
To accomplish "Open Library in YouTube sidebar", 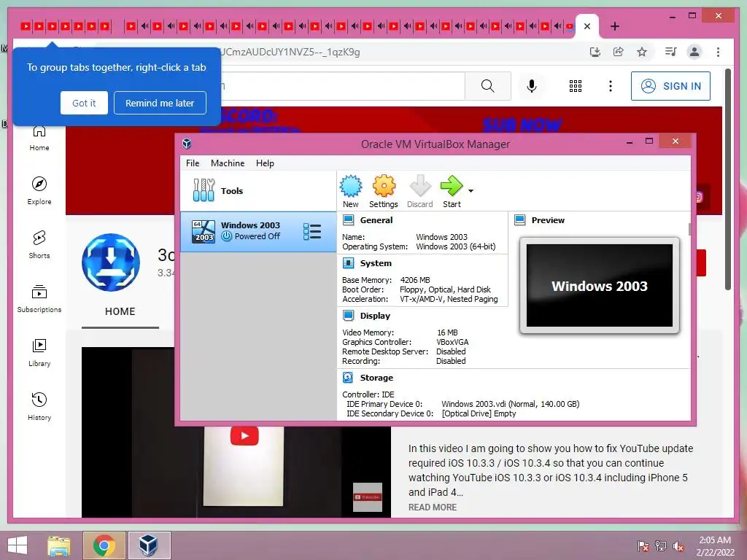I will [x=39, y=353].
